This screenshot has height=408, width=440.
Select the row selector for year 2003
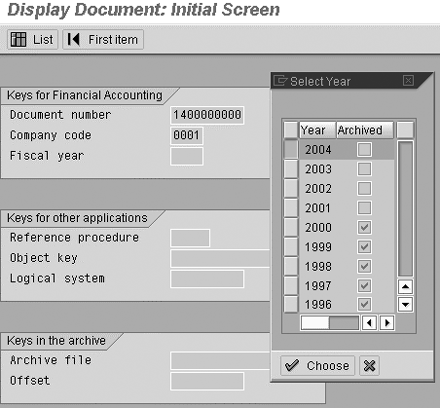tap(291, 169)
